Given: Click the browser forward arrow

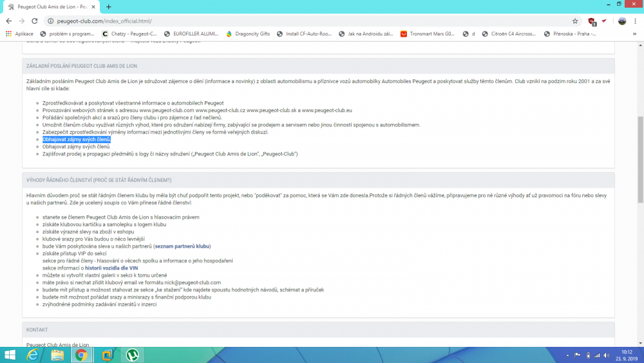Looking at the screenshot, I should [21, 21].
